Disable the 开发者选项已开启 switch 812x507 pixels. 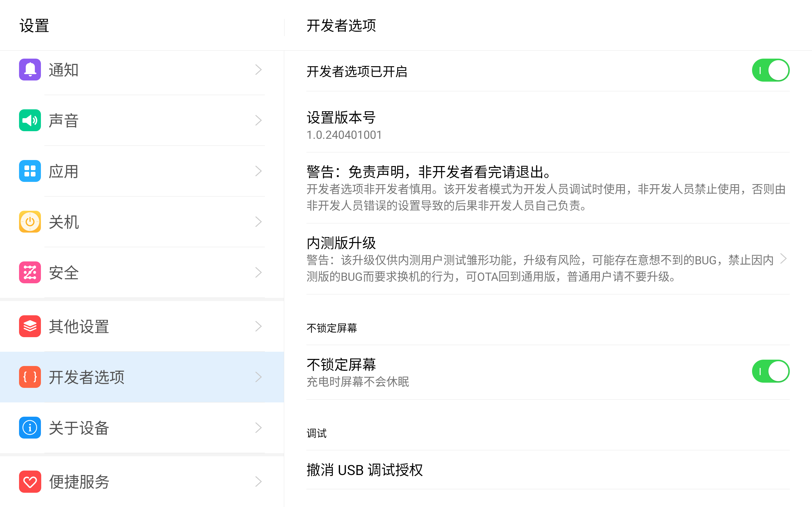770,70
